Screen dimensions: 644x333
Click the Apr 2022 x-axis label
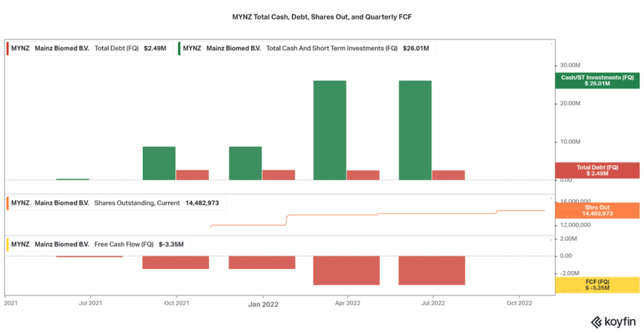(348, 304)
